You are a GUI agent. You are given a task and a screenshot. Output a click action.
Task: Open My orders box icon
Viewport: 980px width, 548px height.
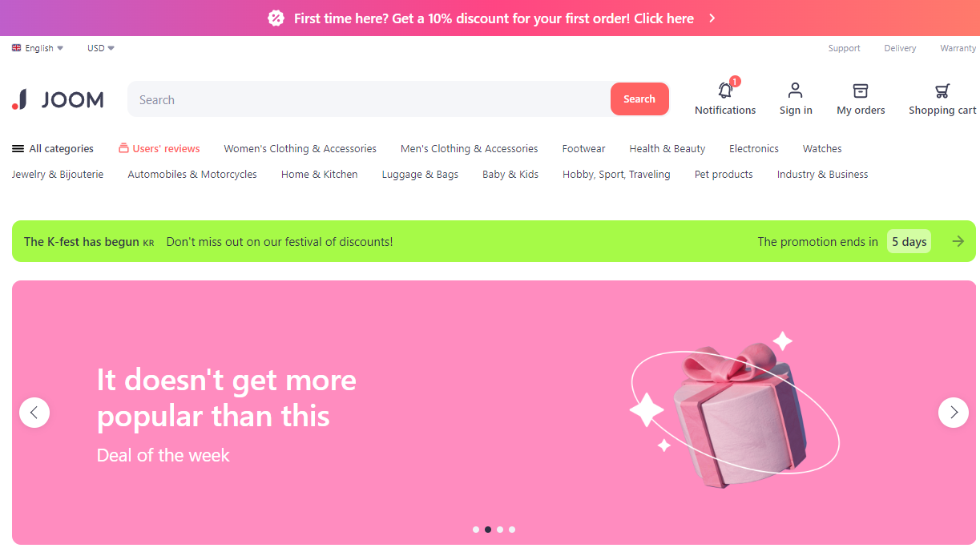[x=861, y=90]
